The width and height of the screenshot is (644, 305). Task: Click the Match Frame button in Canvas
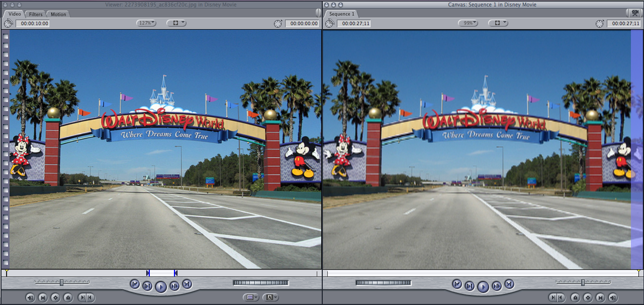[613, 297]
